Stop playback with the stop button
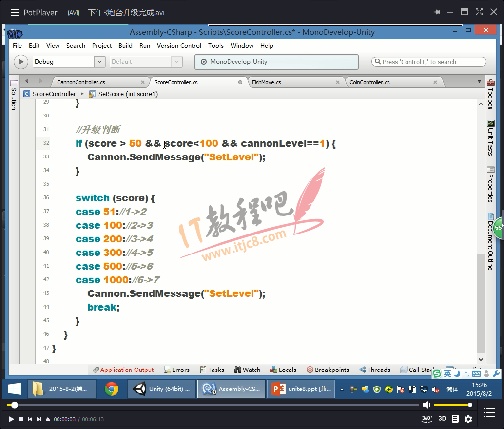Screen dimensions: 504x429 coord(21,419)
